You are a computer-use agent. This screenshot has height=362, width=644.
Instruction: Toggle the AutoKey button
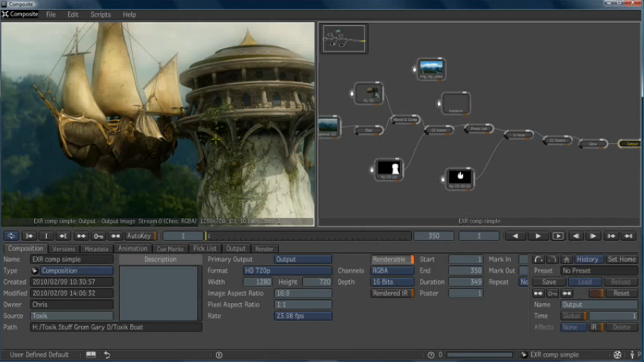tap(140, 236)
